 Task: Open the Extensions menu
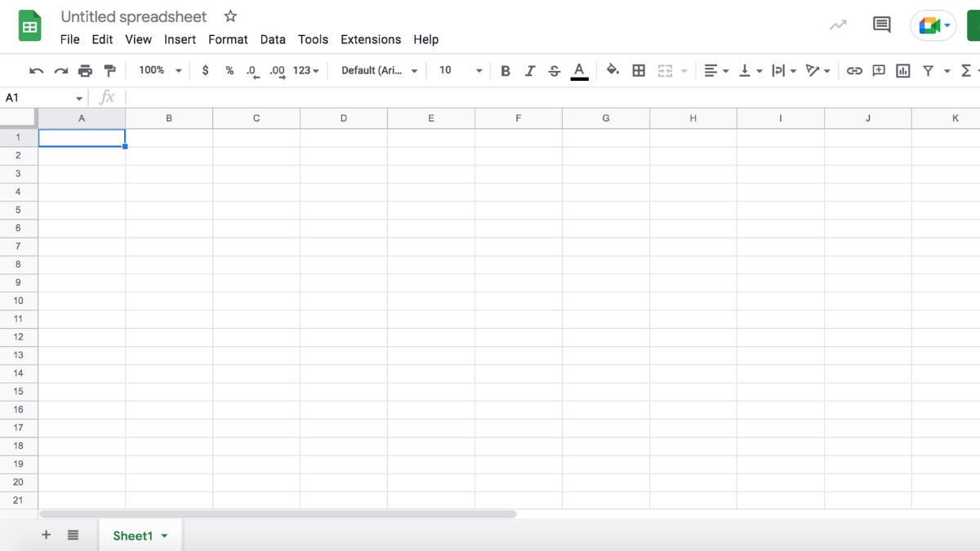pyautogui.click(x=371, y=39)
